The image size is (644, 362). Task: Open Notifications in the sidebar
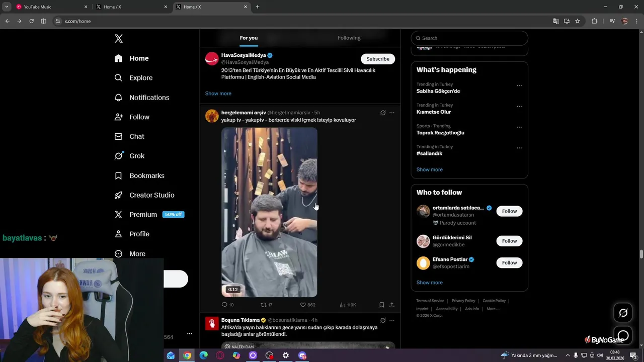(x=142, y=98)
